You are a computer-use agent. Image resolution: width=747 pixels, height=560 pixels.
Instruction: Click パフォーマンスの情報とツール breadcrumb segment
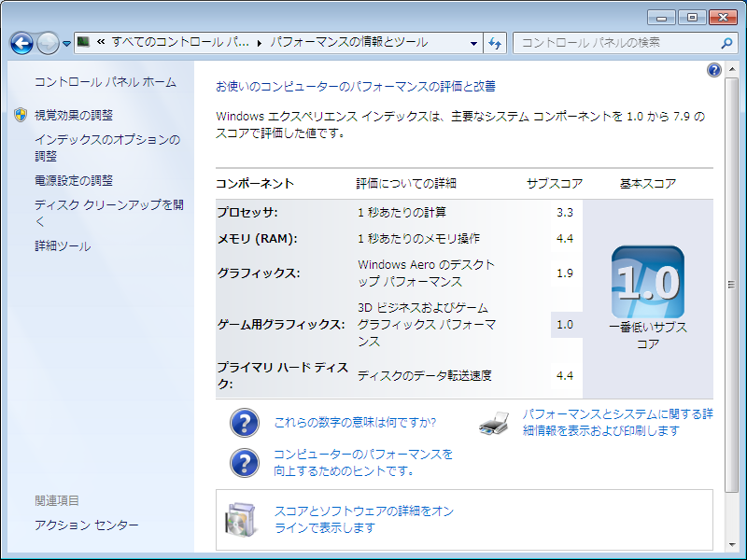tap(349, 42)
